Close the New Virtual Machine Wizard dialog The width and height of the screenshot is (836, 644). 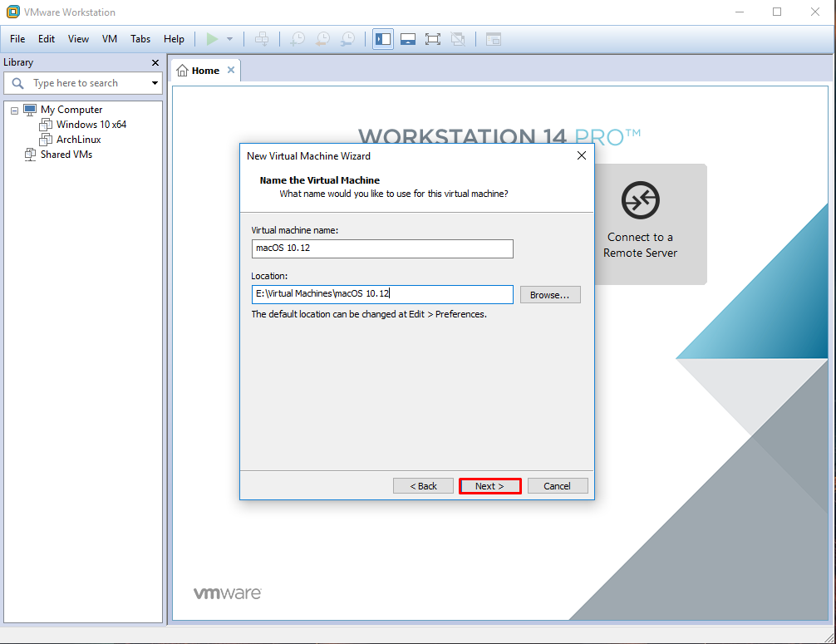582,155
